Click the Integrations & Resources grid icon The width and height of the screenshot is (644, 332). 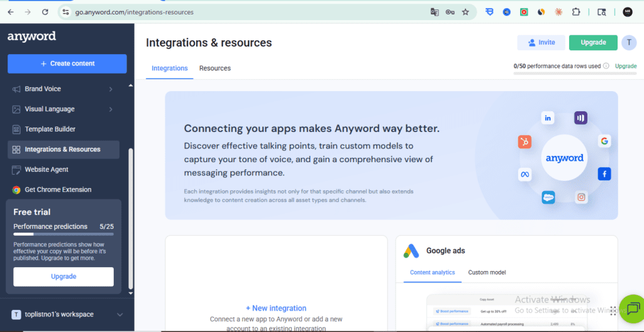click(16, 150)
